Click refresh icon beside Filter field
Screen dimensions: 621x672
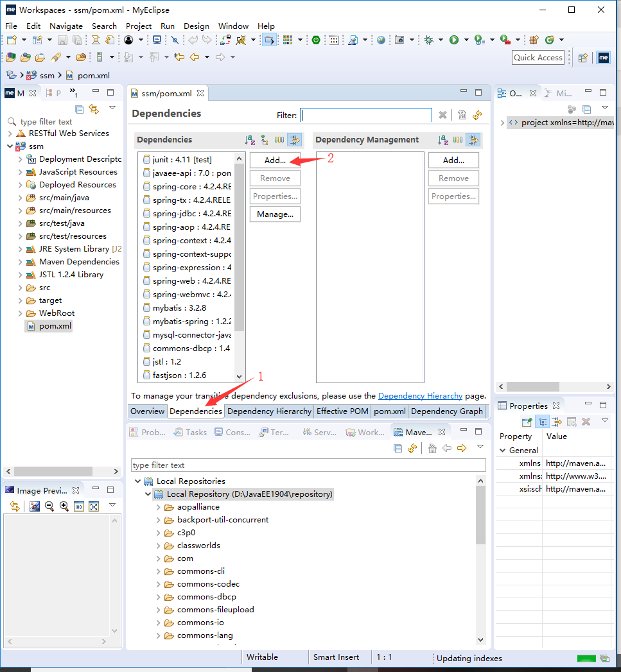point(477,115)
